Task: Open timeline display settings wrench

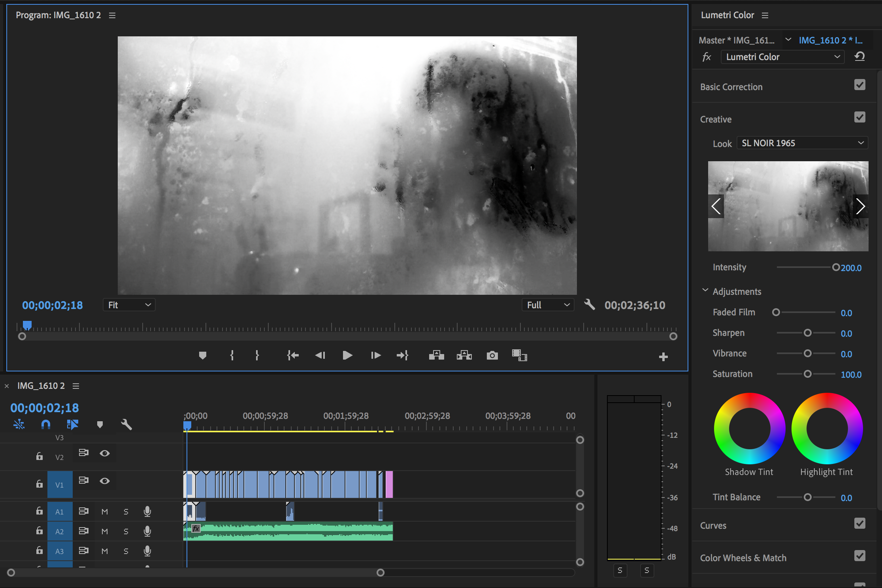Action: (126, 424)
